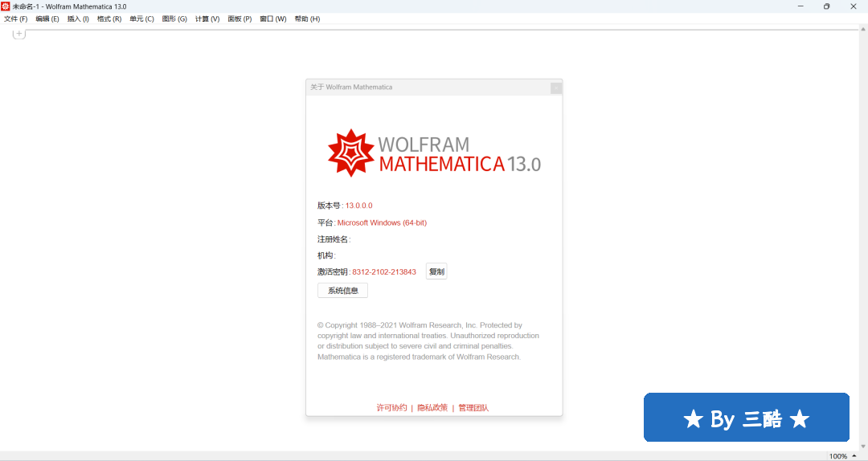Close the 关于 Wolfram Mathematica dialog

(556, 88)
